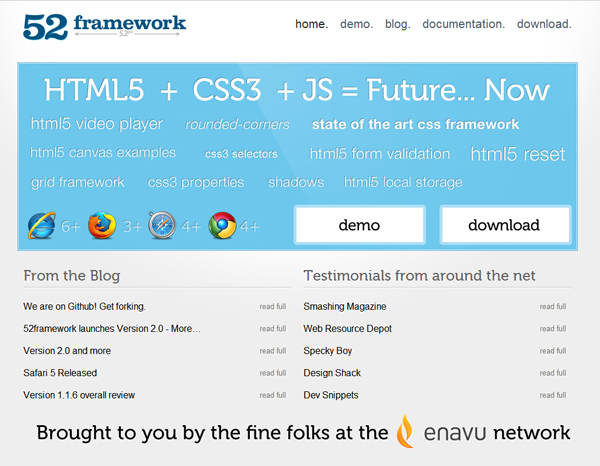
Task: Click 'css3 selectors' feature text
Action: tap(241, 154)
